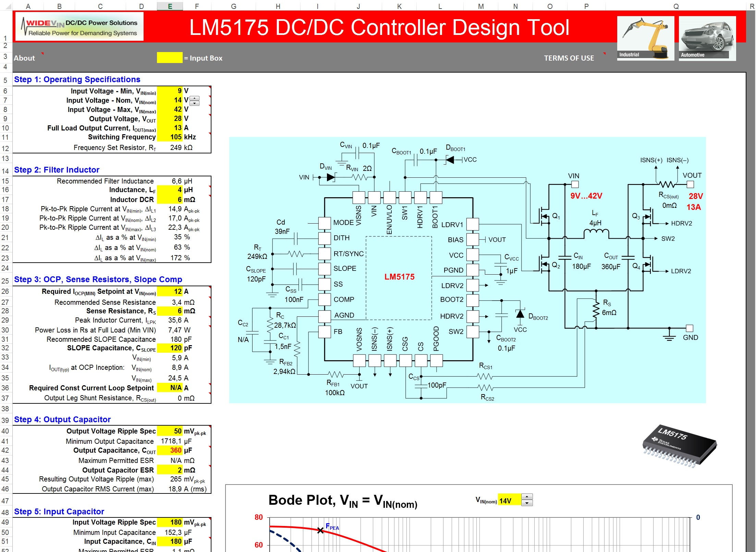Select column Q header
This screenshot has height=552, width=756.
[676, 6]
